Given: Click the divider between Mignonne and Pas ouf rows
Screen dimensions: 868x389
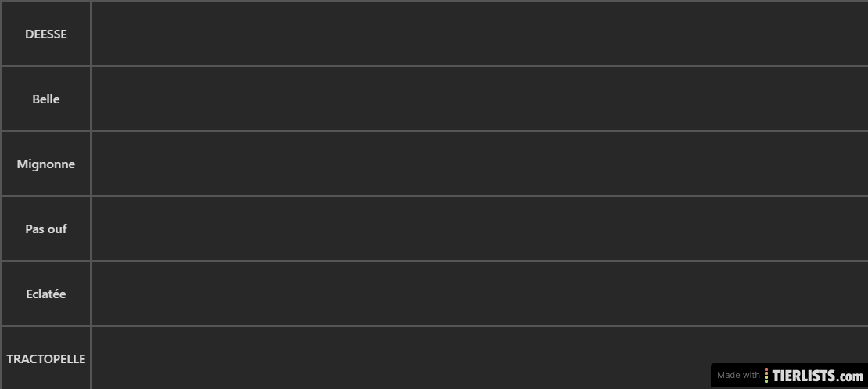Looking at the screenshot, I should point(434,196).
